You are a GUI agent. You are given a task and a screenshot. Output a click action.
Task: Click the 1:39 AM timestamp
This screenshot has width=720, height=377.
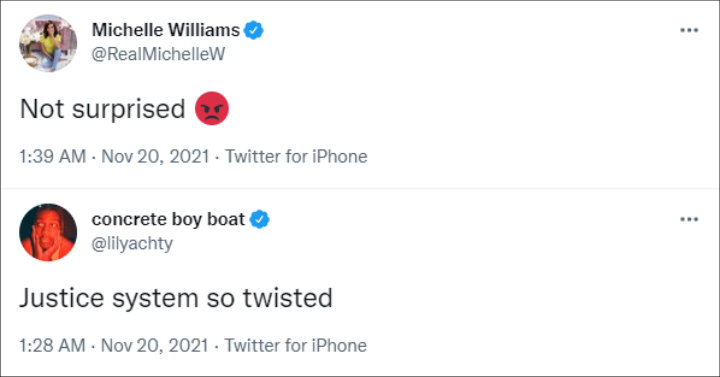tap(52, 157)
